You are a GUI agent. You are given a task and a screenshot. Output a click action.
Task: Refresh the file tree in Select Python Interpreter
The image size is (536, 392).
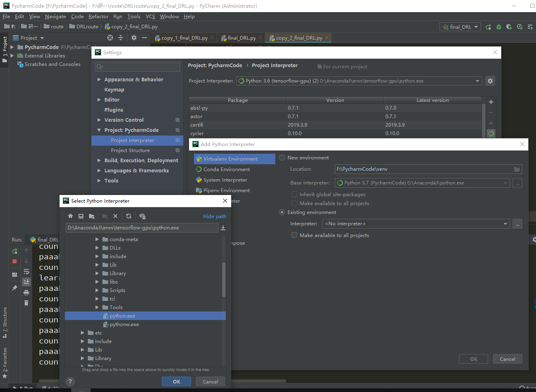(129, 216)
